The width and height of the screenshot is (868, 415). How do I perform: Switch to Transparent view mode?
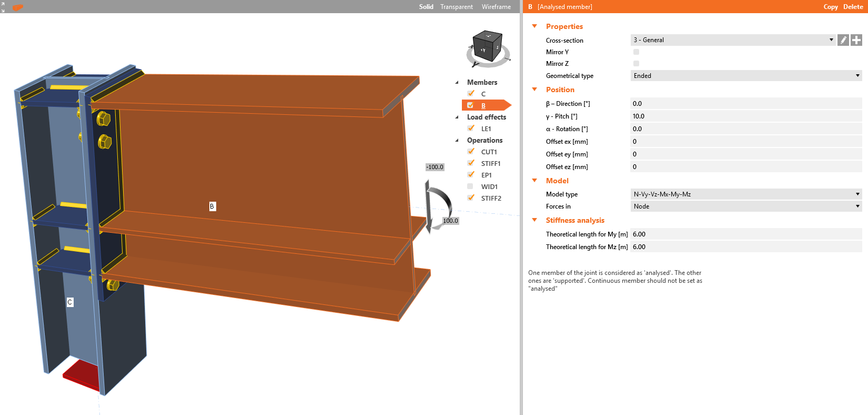tap(456, 7)
